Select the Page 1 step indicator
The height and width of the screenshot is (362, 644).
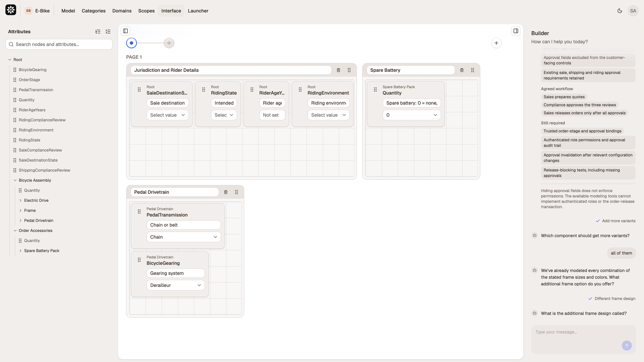(131, 43)
